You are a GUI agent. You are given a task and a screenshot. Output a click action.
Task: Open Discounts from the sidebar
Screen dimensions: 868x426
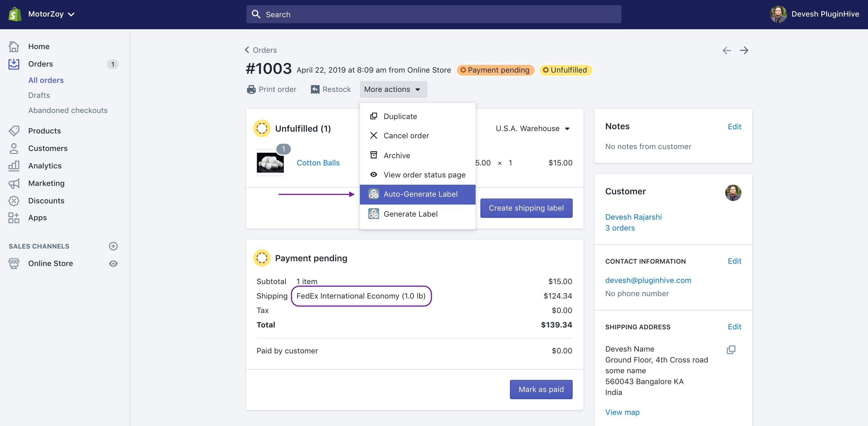46,201
